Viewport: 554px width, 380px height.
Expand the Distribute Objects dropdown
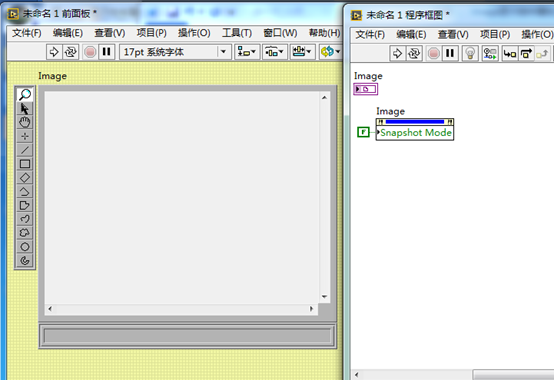(x=275, y=52)
